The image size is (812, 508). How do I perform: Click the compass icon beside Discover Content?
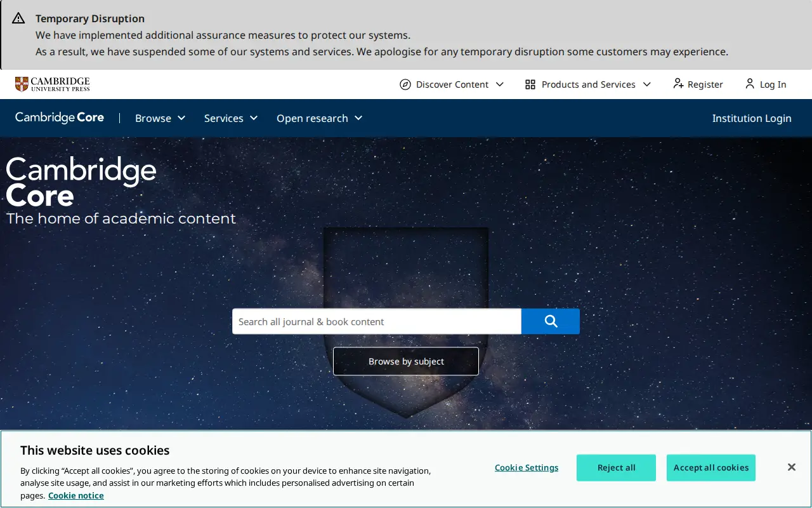(x=405, y=84)
